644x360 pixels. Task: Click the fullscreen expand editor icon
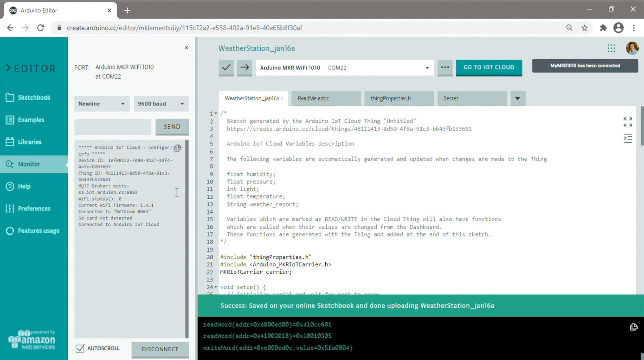(x=628, y=122)
